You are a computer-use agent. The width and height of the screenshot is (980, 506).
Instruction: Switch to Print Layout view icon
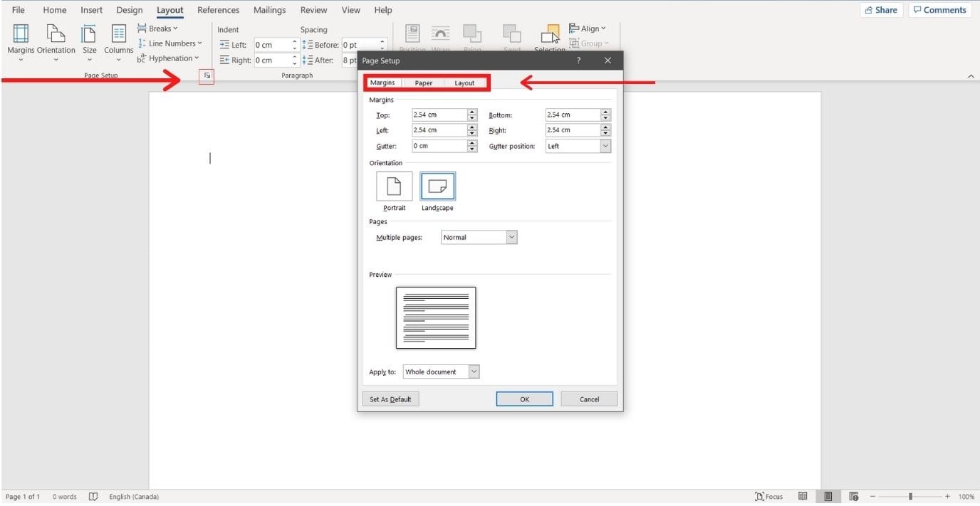tap(828, 497)
